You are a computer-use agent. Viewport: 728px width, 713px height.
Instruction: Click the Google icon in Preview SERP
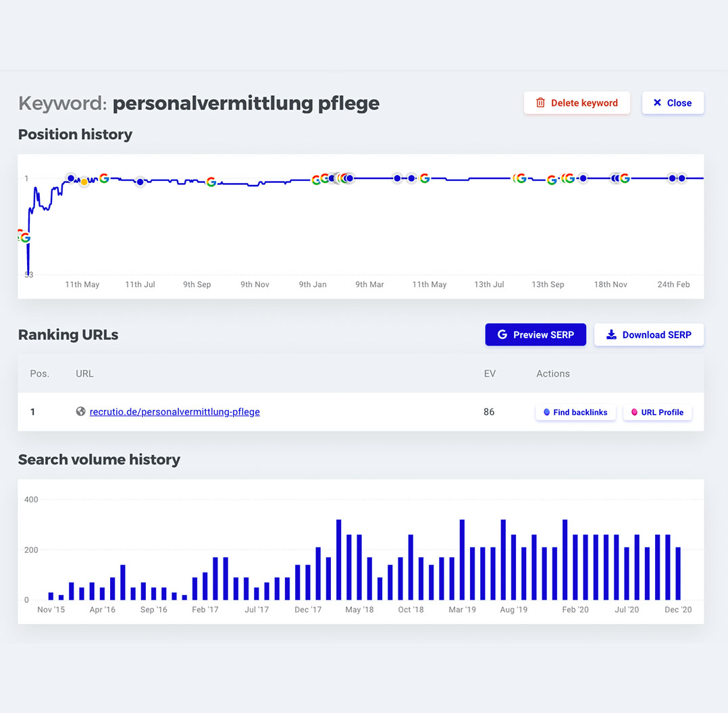point(502,334)
